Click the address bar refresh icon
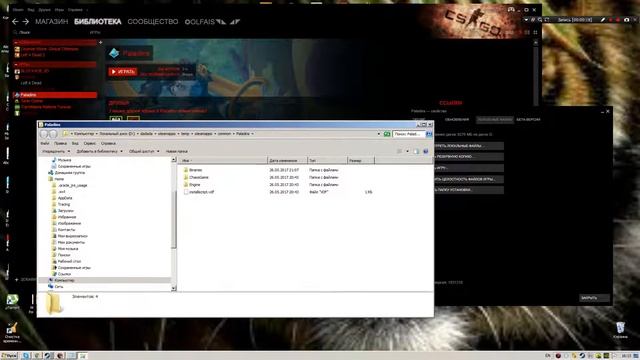The height and width of the screenshot is (360, 640). point(387,134)
